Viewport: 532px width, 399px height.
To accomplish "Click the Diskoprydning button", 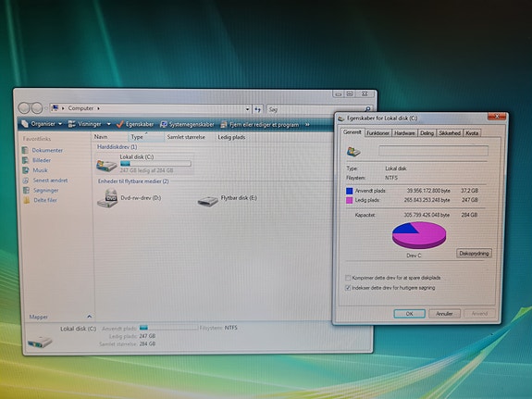I will pos(474,254).
